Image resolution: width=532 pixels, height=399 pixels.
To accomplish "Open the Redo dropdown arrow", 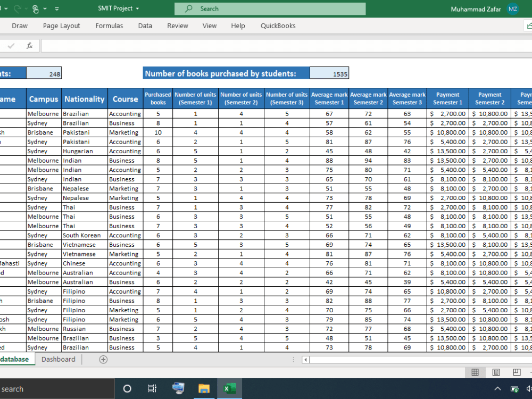I will (26, 9).
